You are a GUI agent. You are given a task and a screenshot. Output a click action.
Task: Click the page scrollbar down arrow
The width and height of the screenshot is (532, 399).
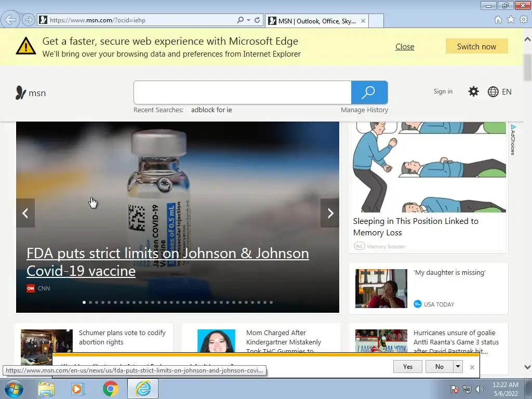(x=528, y=367)
